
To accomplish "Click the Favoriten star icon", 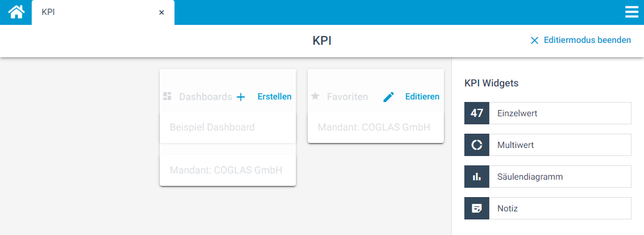I will coord(315,96).
